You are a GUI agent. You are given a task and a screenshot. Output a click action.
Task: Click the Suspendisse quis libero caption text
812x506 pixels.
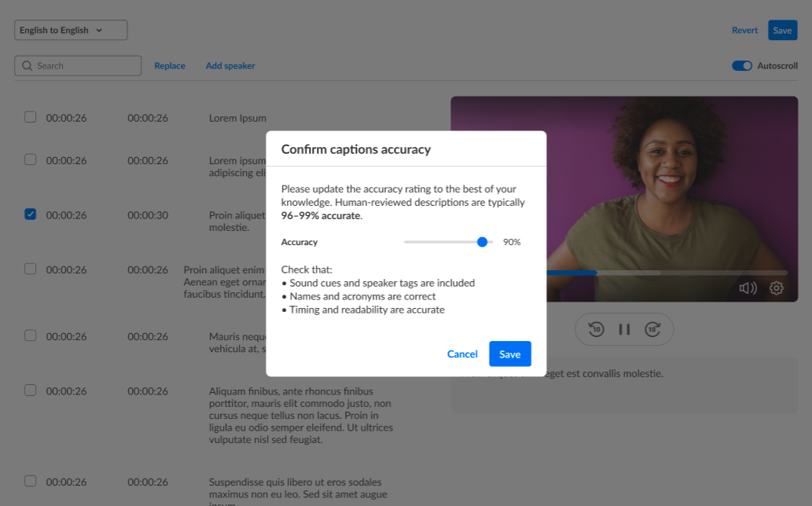(x=298, y=492)
